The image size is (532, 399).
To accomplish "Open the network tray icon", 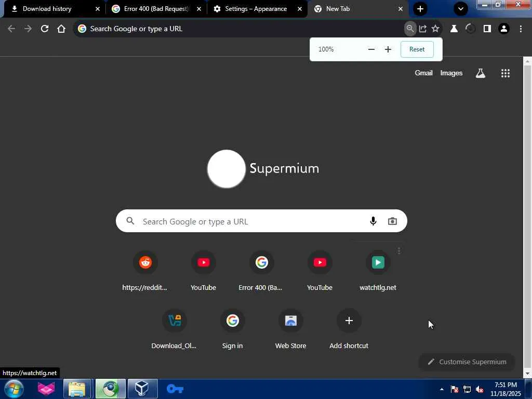I will 467,389.
